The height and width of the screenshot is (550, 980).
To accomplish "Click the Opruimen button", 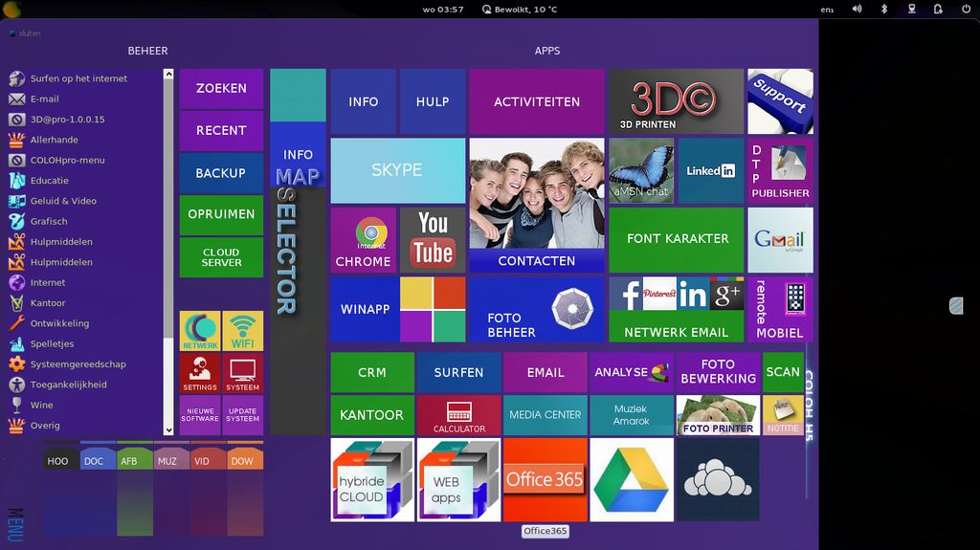I will [x=221, y=215].
